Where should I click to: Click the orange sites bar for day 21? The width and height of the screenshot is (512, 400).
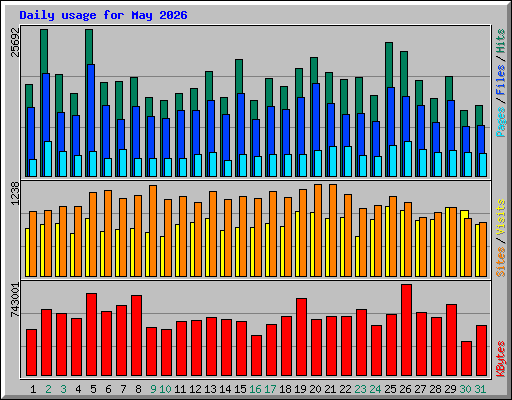click(x=333, y=230)
